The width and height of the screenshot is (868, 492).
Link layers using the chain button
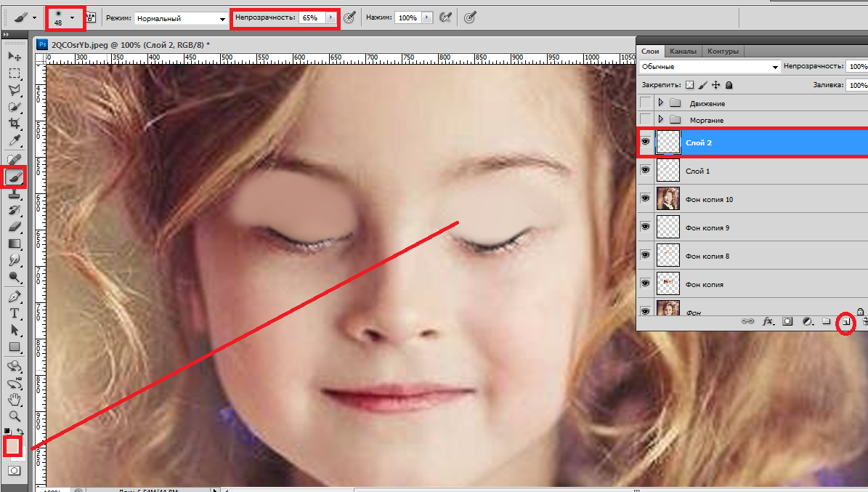747,321
